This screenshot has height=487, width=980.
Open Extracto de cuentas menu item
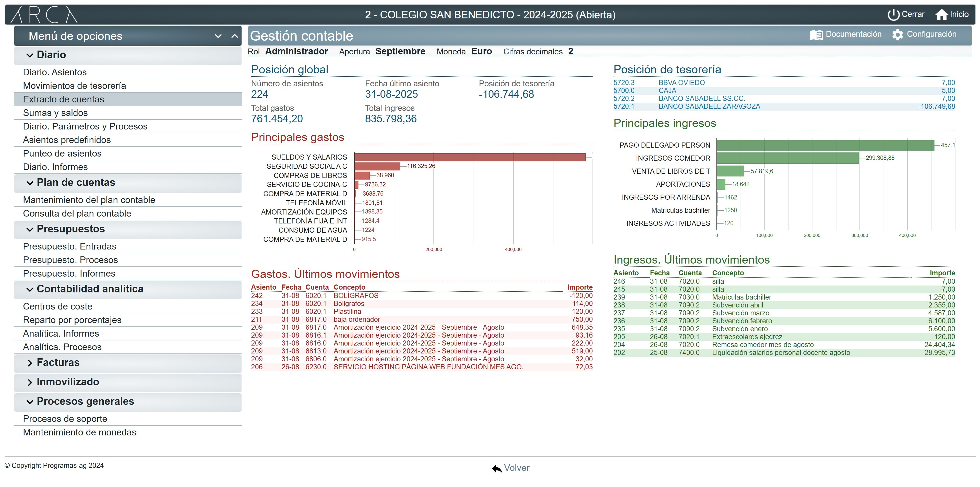click(x=64, y=99)
